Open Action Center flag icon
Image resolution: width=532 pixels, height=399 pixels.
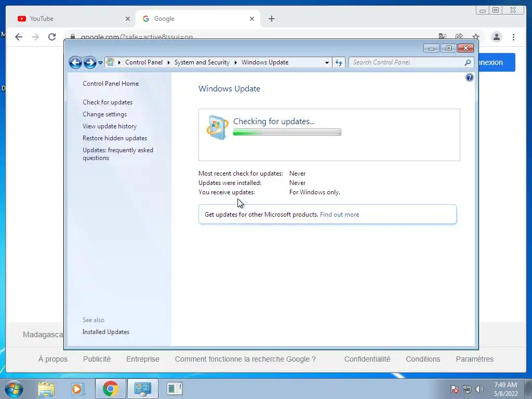[x=454, y=389]
